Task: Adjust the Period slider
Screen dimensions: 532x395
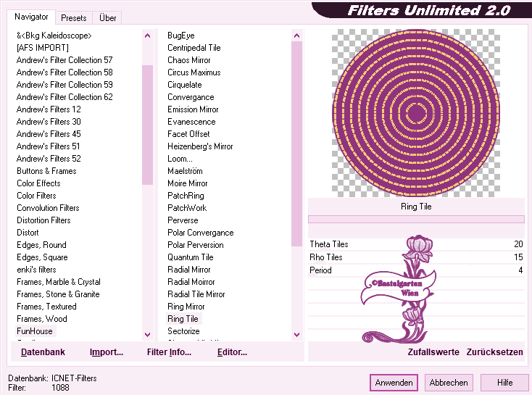Action: [x=416, y=270]
